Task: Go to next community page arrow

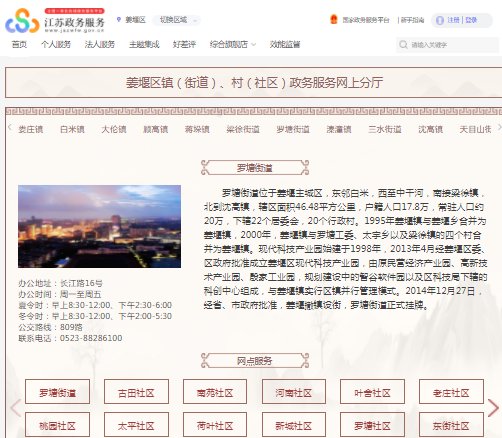Action: [493, 408]
